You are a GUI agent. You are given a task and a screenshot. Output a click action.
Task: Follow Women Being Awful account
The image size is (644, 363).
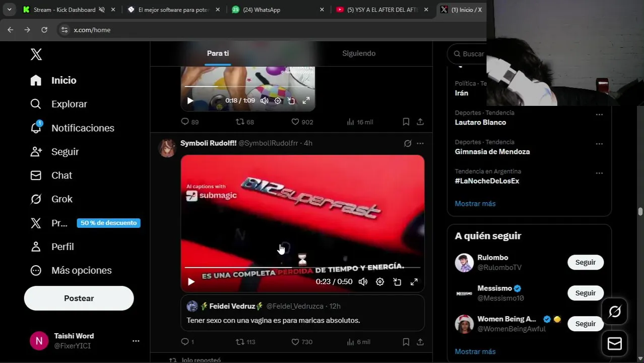coord(586,324)
